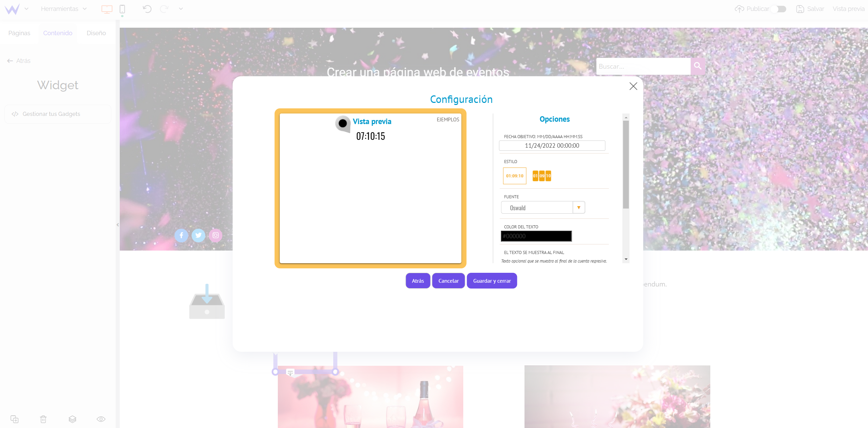
Task: Open the EJEMPLOS link in preview
Action: point(448,120)
